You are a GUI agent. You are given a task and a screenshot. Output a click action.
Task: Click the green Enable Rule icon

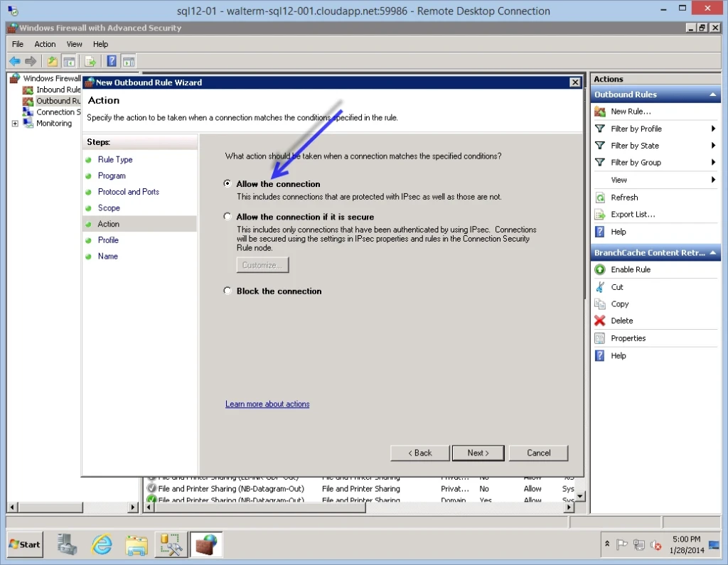click(x=600, y=270)
